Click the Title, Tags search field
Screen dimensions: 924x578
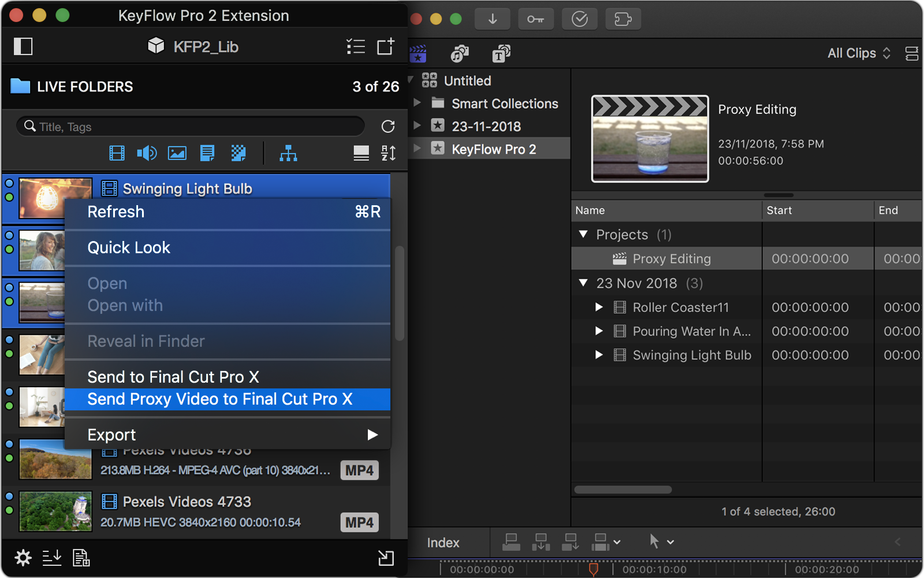click(x=191, y=126)
